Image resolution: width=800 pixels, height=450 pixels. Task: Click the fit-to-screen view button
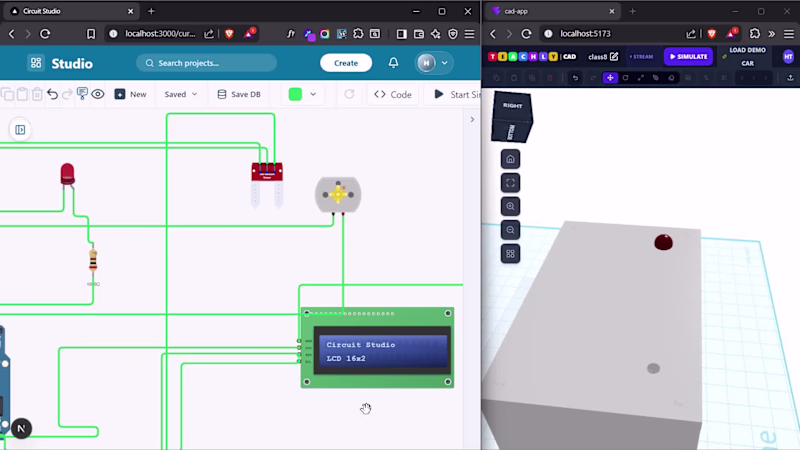pos(510,183)
